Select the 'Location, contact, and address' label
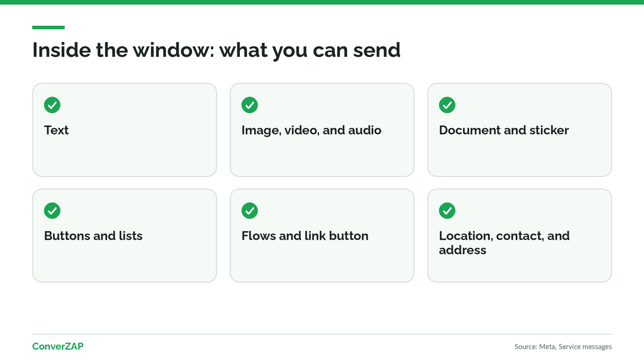The image size is (644, 362). (504, 243)
